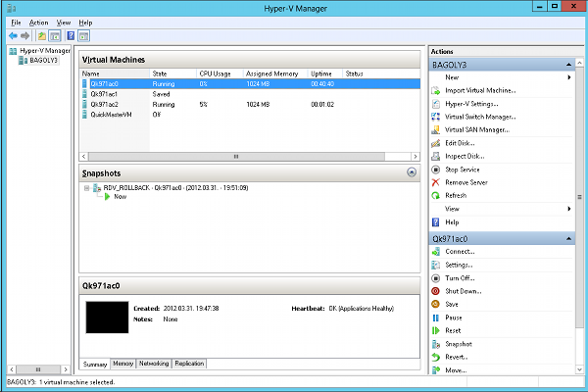588x392 pixels.
Task: Select the Summary tab
Action: [x=95, y=364]
